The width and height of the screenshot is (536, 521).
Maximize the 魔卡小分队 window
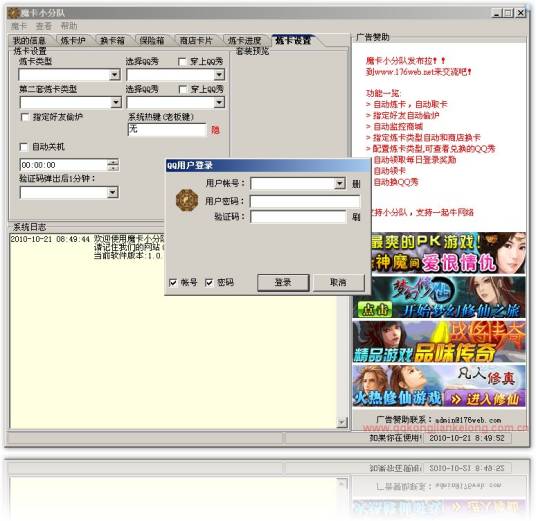tap(508, 13)
